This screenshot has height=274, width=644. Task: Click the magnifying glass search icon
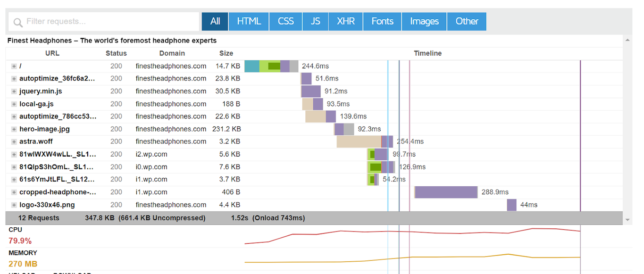pyautogui.click(x=18, y=22)
